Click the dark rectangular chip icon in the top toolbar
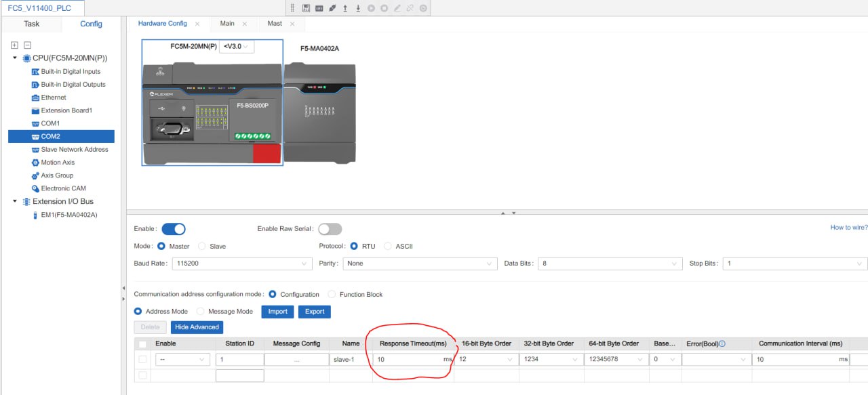The image size is (868, 395). pyautogui.click(x=319, y=8)
